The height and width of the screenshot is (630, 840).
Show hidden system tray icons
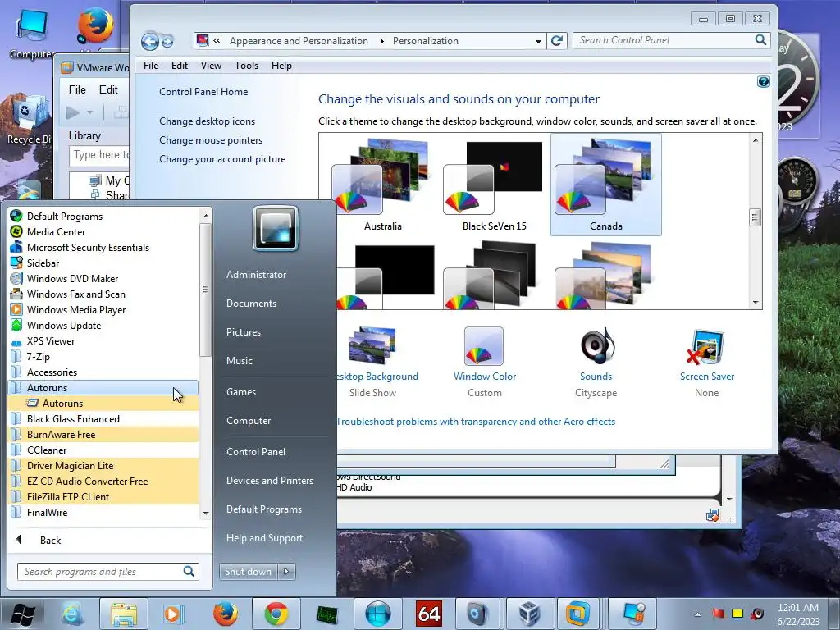pyautogui.click(x=697, y=614)
